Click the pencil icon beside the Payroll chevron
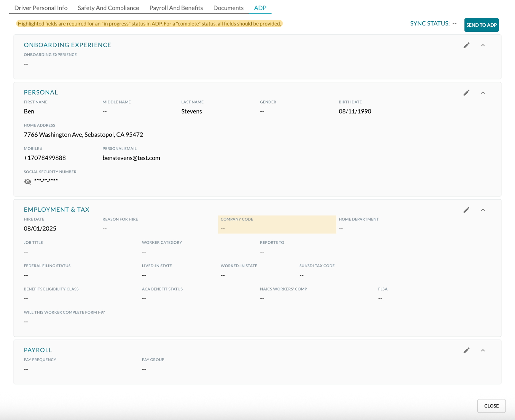 [x=466, y=350]
